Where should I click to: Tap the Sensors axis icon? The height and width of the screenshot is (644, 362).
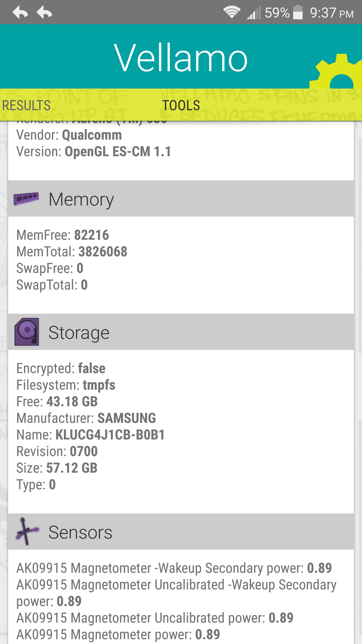27,532
